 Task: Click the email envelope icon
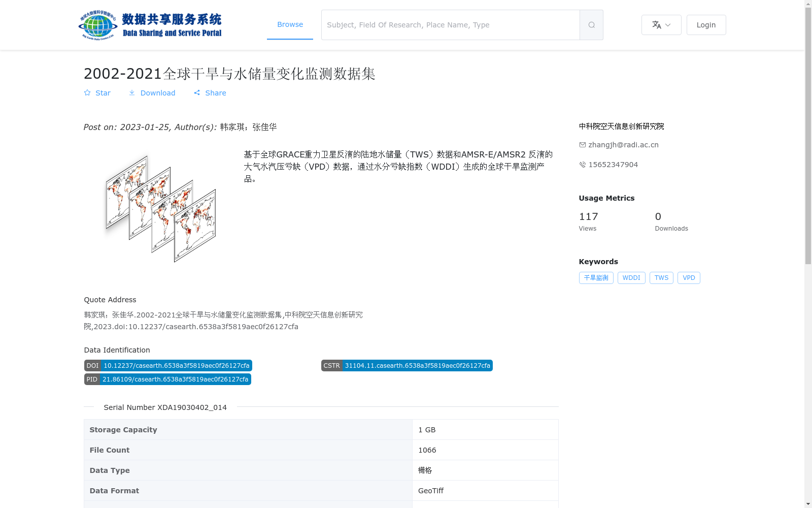coord(583,145)
